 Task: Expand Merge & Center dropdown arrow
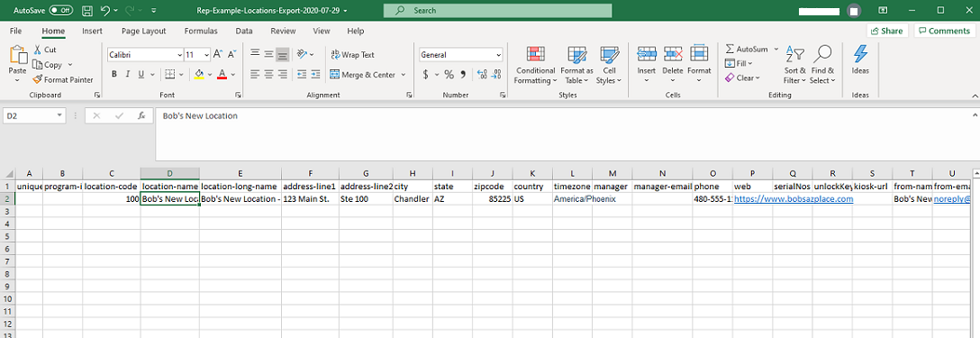pyautogui.click(x=404, y=75)
